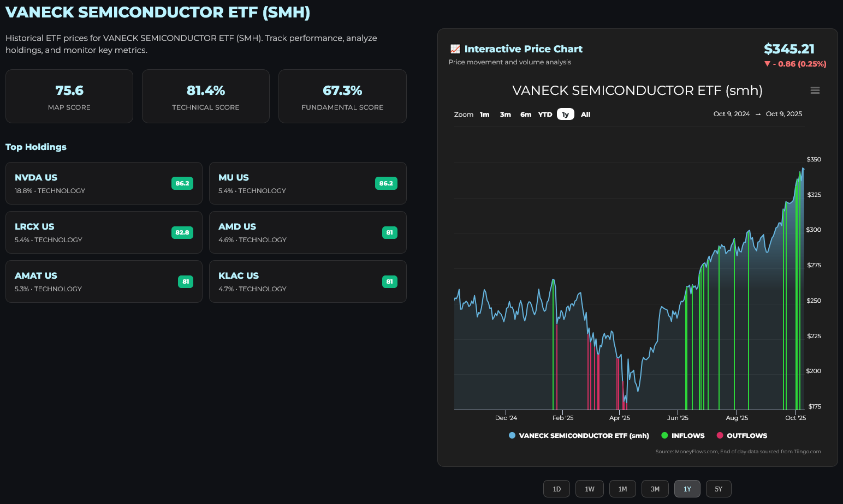Select the 1y zoom option
This screenshot has width=843, height=504.
[566, 115]
